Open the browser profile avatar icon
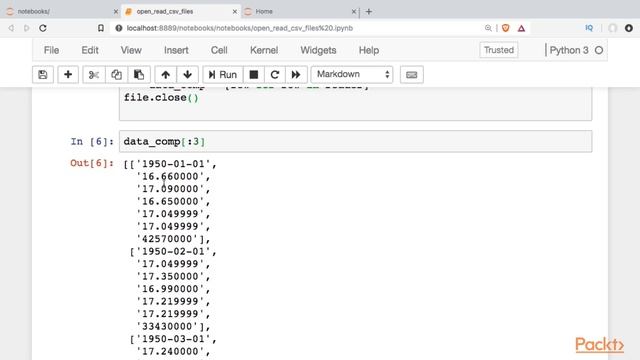Screen dimensions: 640x360 [x=613, y=28]
